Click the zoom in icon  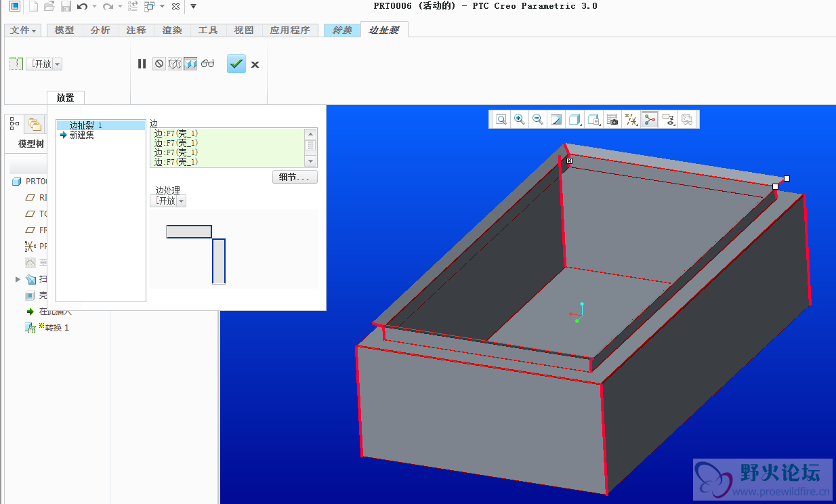coord(520,119)
